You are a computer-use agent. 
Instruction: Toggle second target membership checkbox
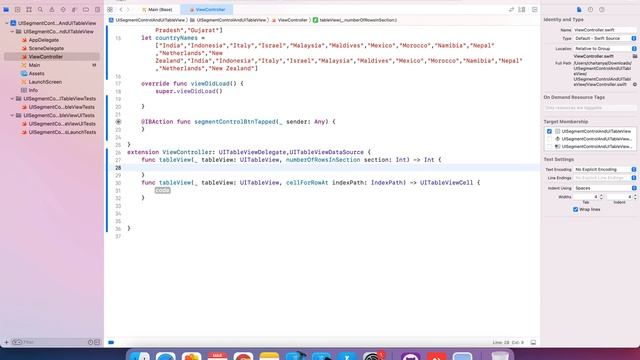[x=549, y=139]
